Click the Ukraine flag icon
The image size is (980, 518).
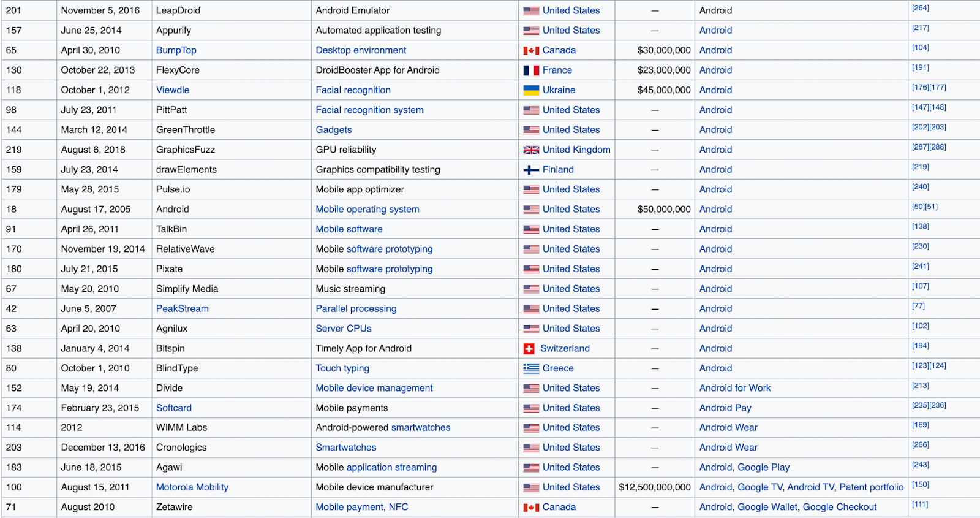coord(531,90)
